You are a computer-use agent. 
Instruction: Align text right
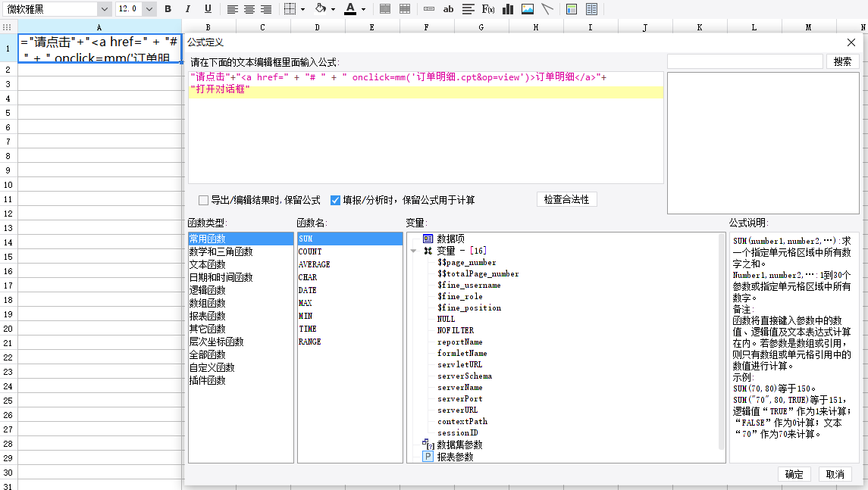(266, 9)
